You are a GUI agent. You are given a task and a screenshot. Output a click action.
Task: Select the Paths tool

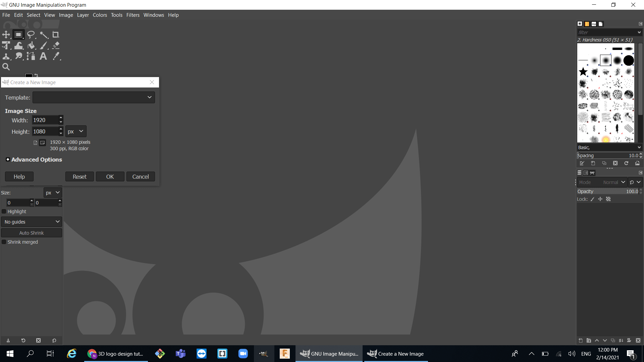pos(31,56)
